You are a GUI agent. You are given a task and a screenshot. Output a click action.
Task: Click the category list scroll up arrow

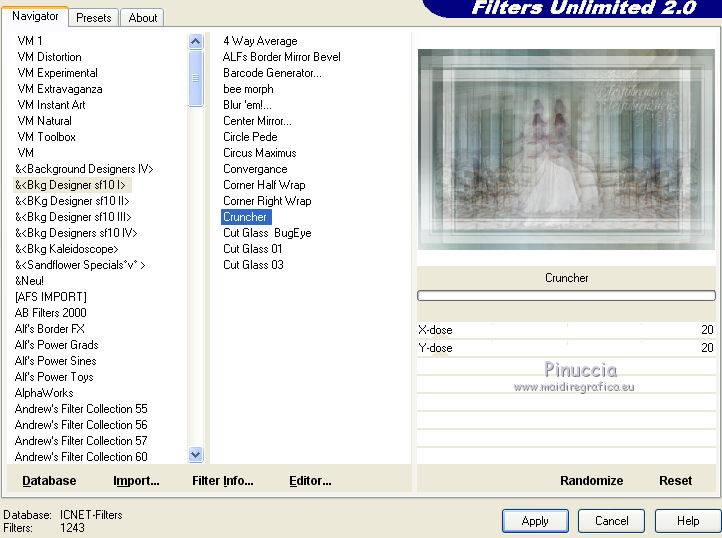pos(196,42)
